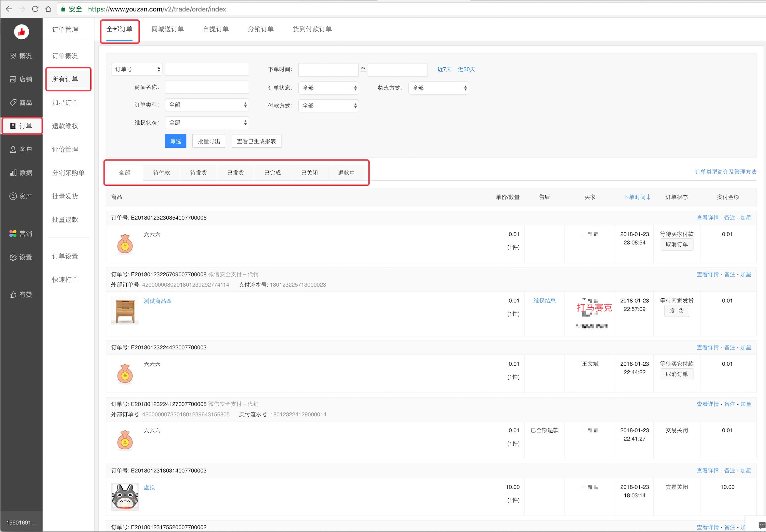Open 退款维权 in submenu

[x=65, y=126]
